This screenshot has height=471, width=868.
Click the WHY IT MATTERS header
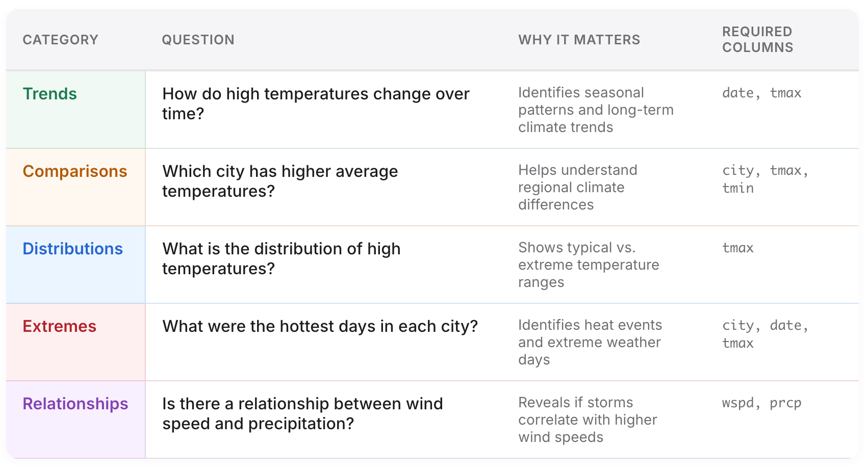[x=579, y=40]
